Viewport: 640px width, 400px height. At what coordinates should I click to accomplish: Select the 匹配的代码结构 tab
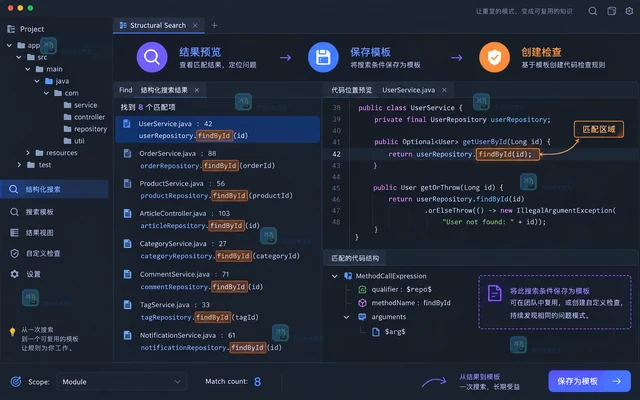[355, 258]
